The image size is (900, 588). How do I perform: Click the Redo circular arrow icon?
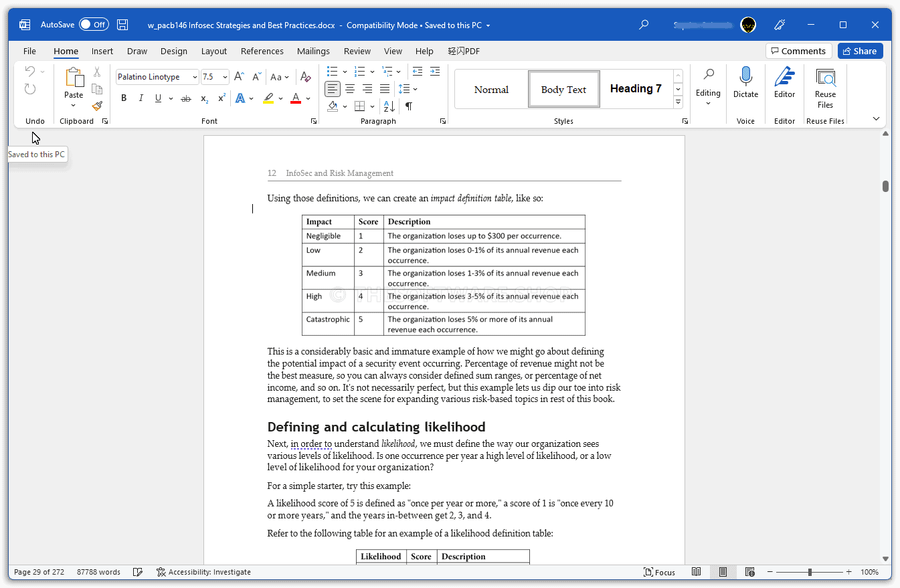point(30,89)
